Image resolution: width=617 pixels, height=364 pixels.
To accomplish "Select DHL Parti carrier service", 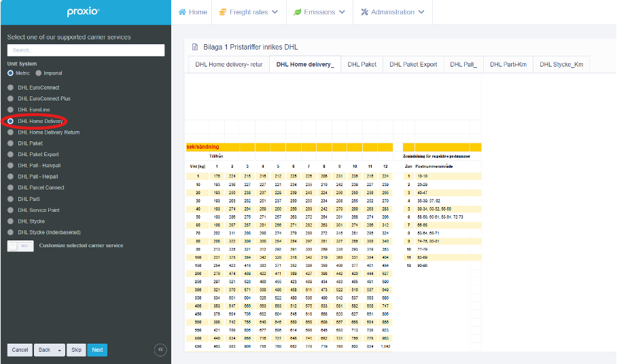I will coord(11,199).
